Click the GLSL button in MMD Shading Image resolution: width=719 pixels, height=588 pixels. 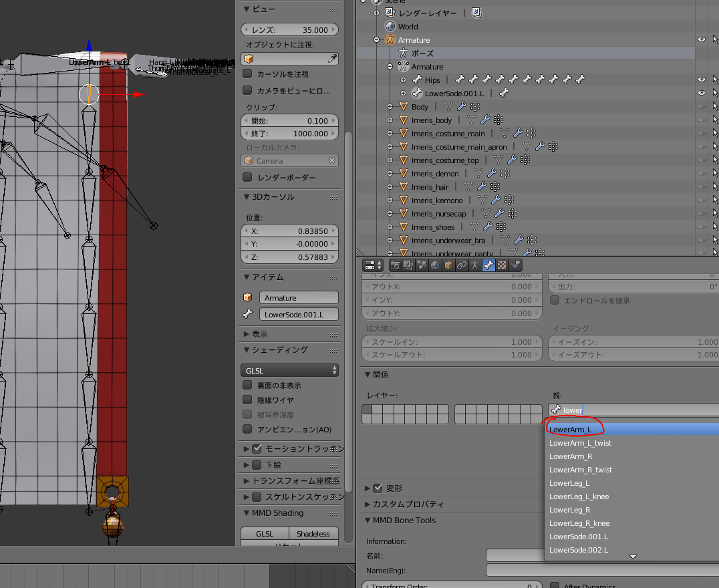(x=265, y=533)
